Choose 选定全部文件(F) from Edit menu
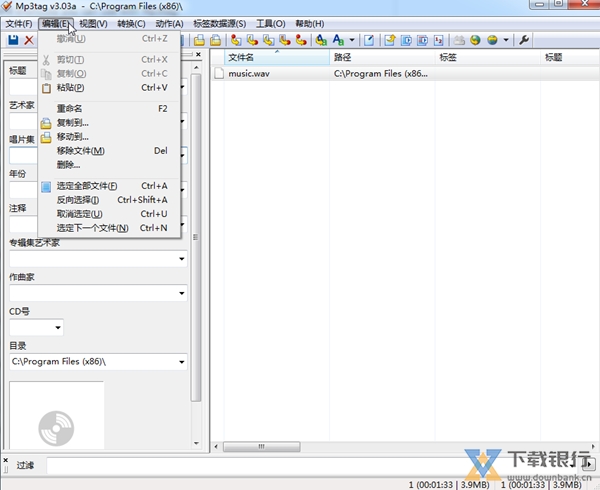 pos(109,186)
